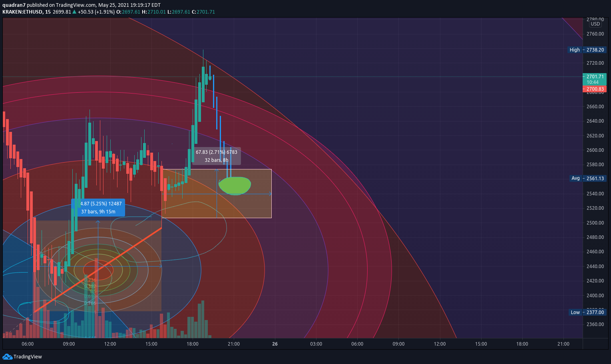This screenshot has height=364, width=611.
Task: Click the 2760.00 price axis label
Action: [595, 34]
